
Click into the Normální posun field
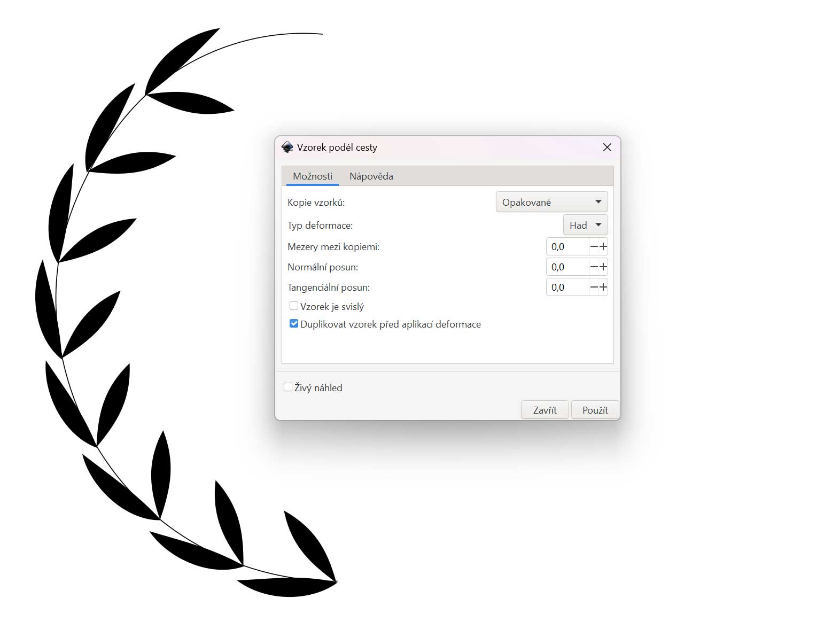[x=567, y=267]
